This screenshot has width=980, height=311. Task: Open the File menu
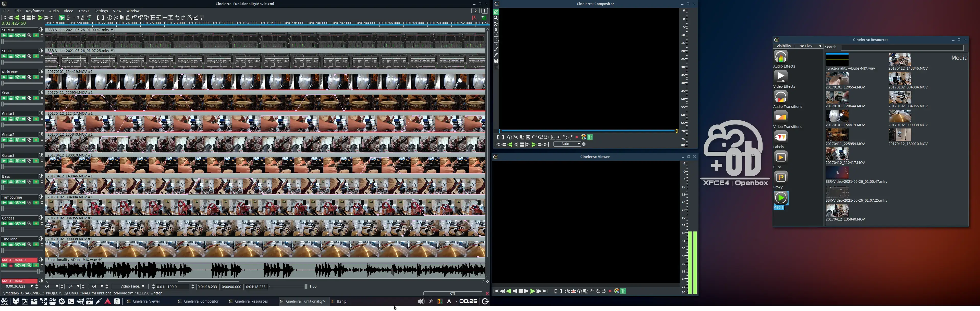pos(6,11)
